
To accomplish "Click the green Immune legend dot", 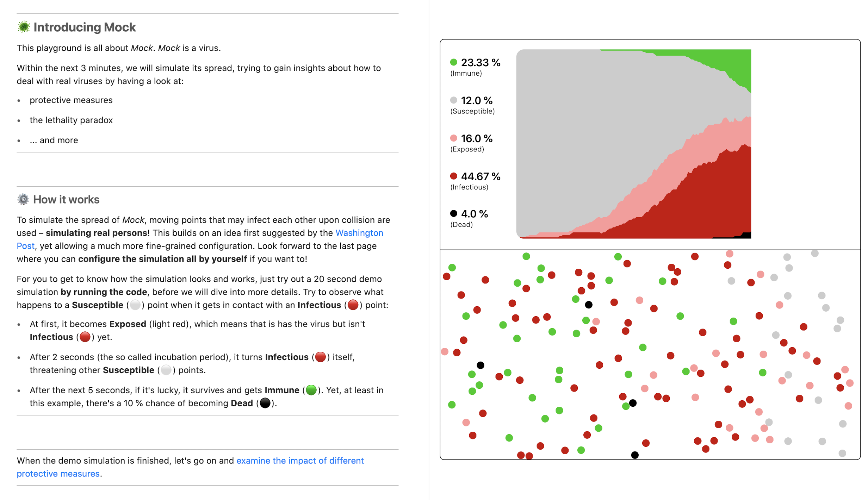I will tap(454, 62).
